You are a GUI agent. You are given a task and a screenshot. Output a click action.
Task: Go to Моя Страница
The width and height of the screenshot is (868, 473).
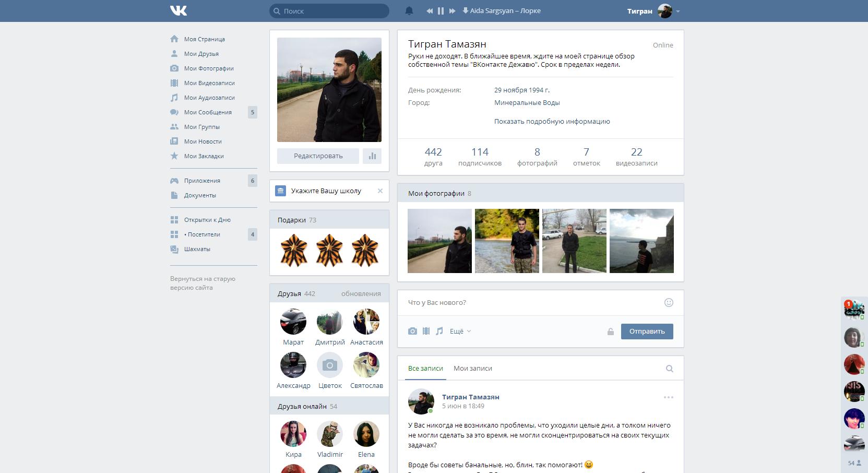[x=205, y=39]
